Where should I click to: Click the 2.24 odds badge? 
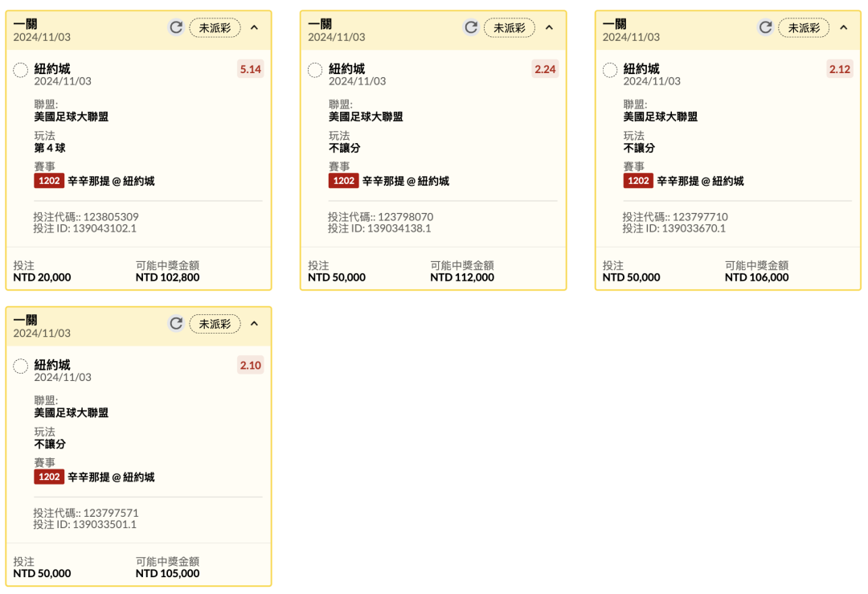(544, 69)
